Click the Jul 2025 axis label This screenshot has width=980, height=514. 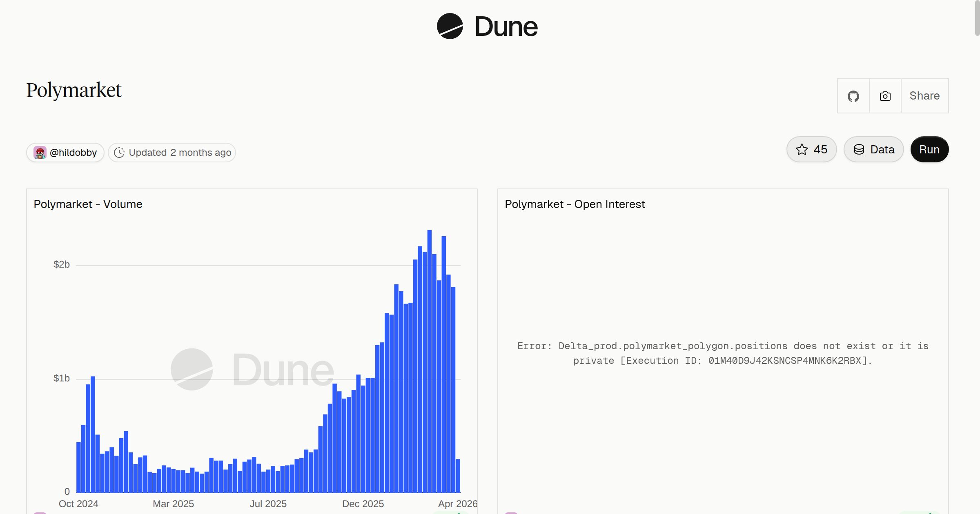[268, 504]
